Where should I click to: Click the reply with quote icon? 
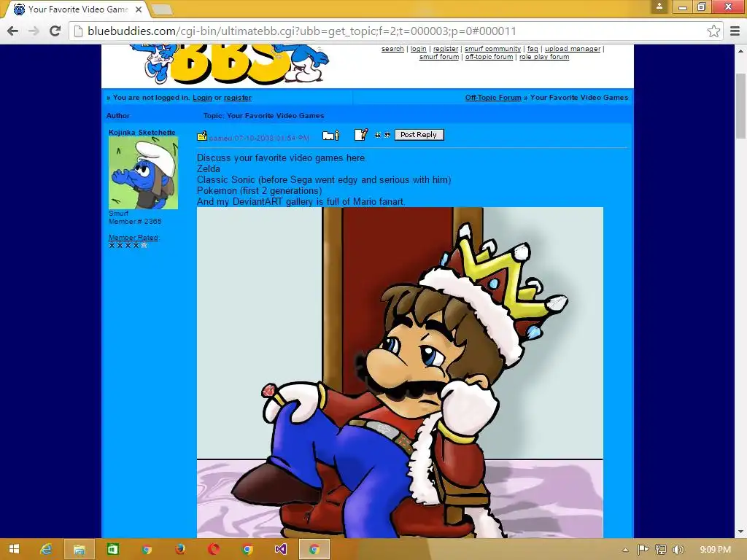coord(382,135)
